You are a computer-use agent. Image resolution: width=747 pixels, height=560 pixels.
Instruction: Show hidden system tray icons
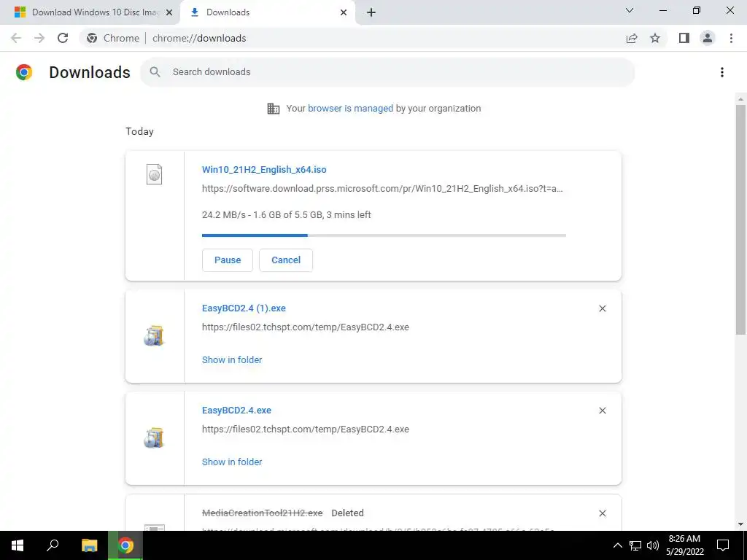tap(617, 545)
